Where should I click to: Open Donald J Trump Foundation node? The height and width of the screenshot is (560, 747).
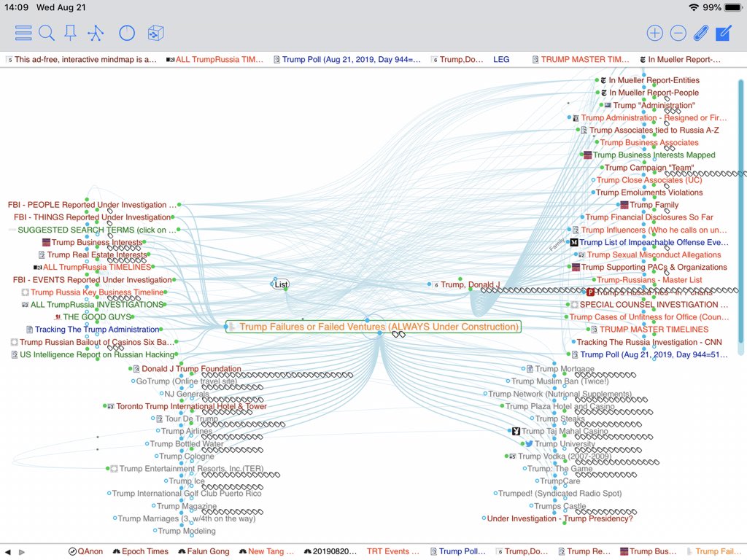(x=187, y=369)
